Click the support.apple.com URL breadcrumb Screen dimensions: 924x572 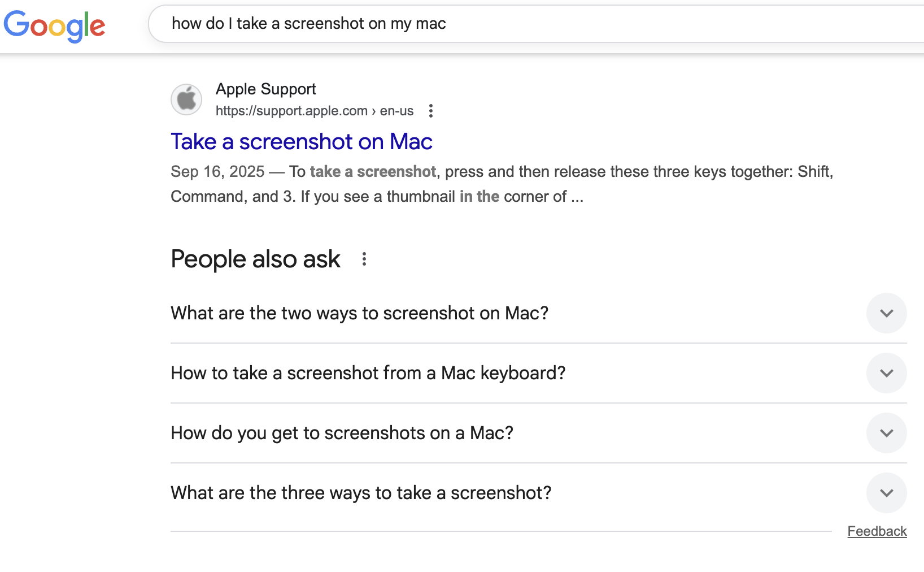(314, 111)
